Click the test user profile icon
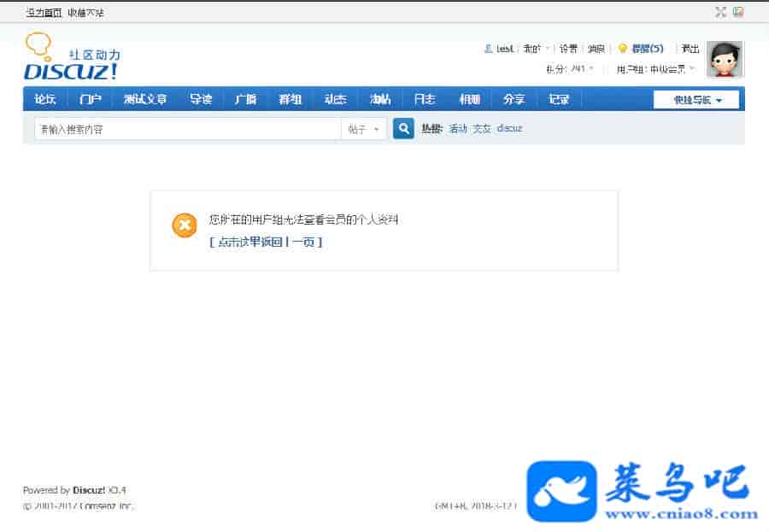The width and height of the screenshot is (769, 532). pos(489,49)
